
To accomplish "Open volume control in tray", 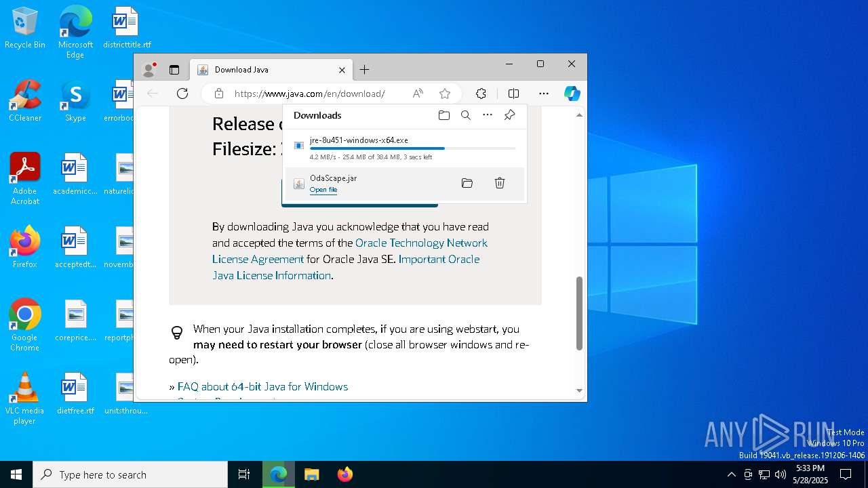I will [x=781, y=474].
